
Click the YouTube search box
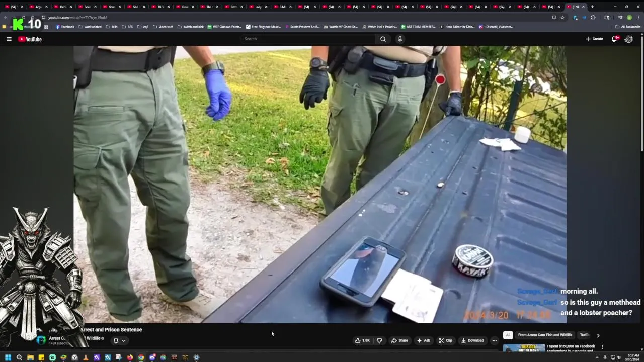308,39
